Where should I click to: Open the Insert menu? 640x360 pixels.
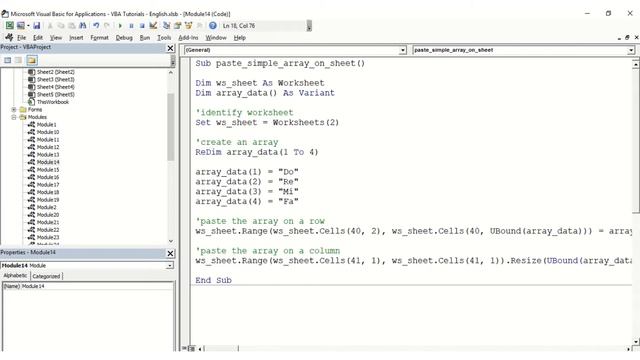pos(76,38)
